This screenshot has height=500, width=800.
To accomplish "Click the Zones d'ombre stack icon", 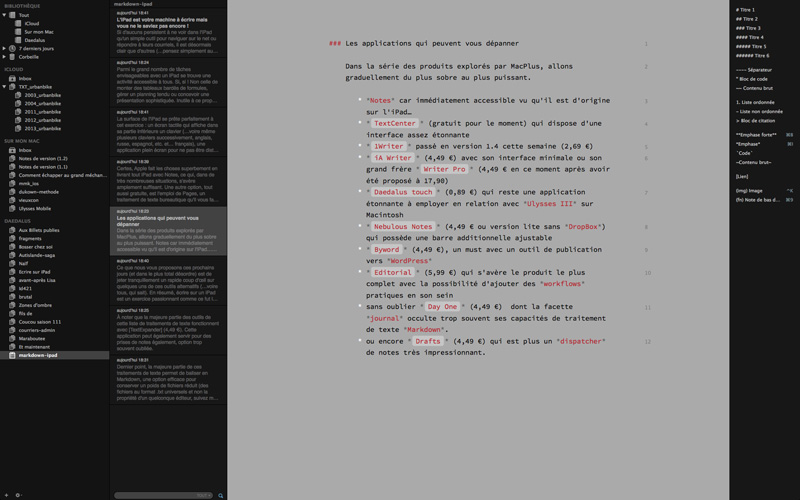I will coord(12,305).
